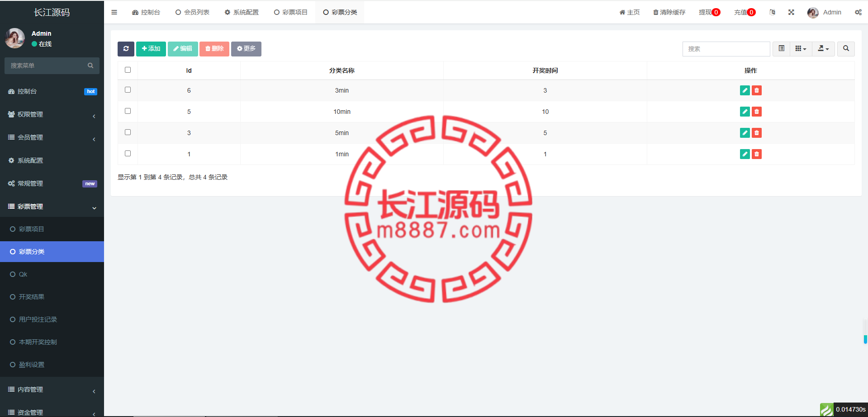Click the table search magnifier button
The width and height of the screenshot is (868, 417).
point(846,49)
